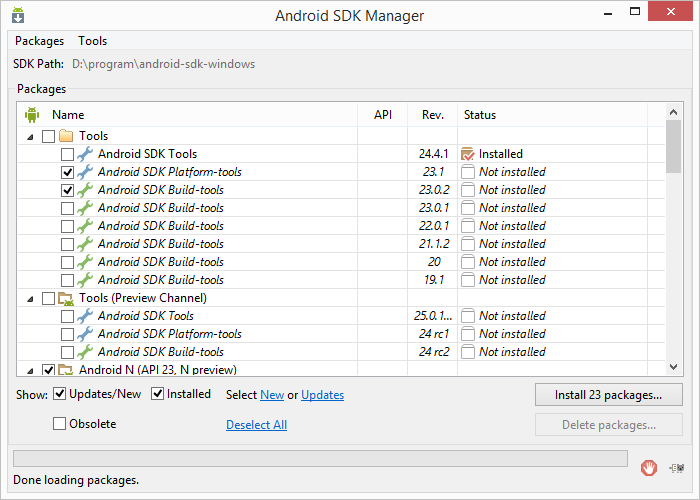Viewport: 700px width, 500px height.
Task: Click Not installed status icon for Build-tools 23.0.2
Action: click(x=467, y=190)
